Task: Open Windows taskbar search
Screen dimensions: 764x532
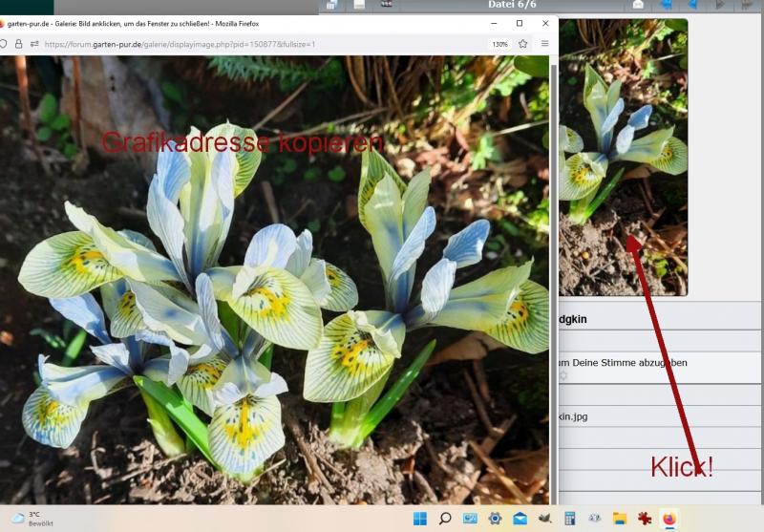Action: pyautogui.click(x=445, y=519)
